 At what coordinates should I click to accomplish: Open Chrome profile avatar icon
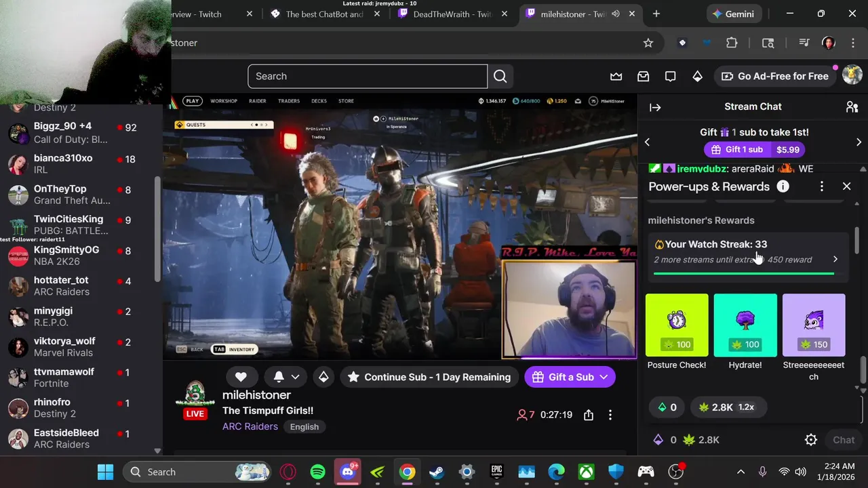point(829,43)
